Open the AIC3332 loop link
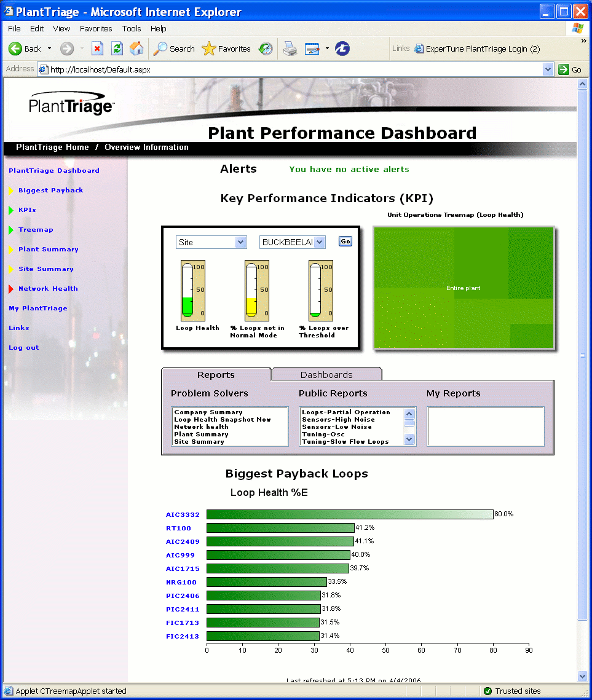 183,514
